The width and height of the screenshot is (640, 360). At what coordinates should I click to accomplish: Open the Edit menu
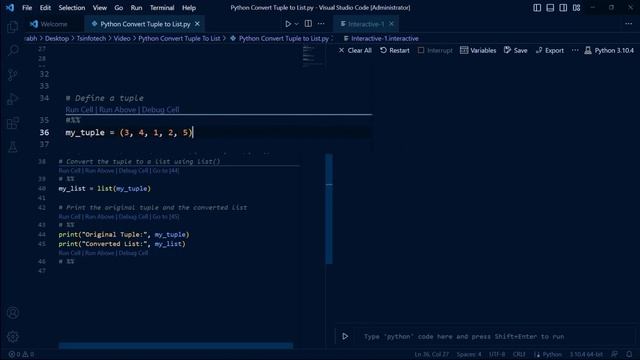pos(45,7)
